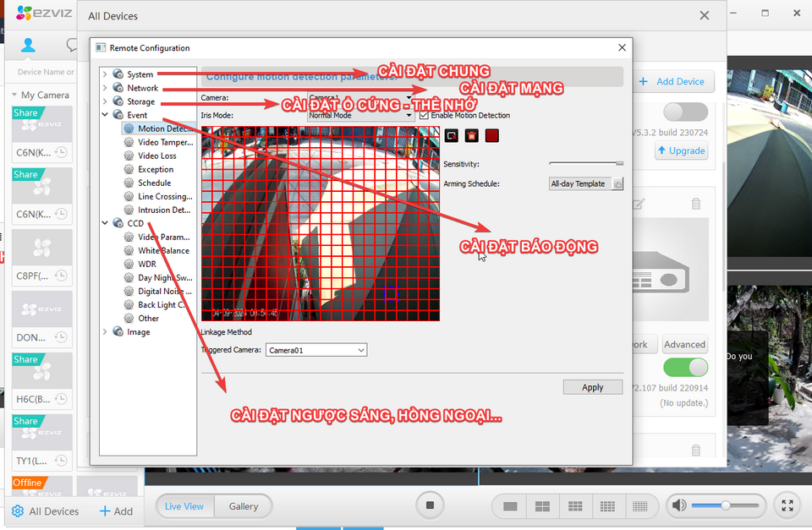
Task: Select Line Crossing in the Event tree
Action: 165,196
